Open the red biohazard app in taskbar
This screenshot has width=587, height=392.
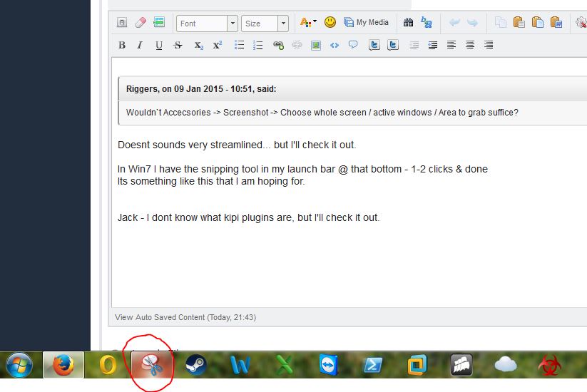pos(550,365)
